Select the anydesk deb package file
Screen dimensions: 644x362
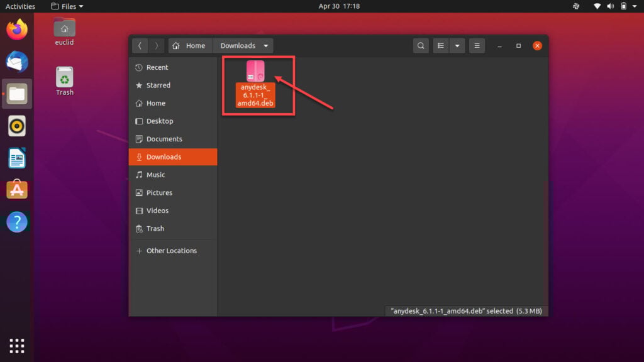point(255,84)
